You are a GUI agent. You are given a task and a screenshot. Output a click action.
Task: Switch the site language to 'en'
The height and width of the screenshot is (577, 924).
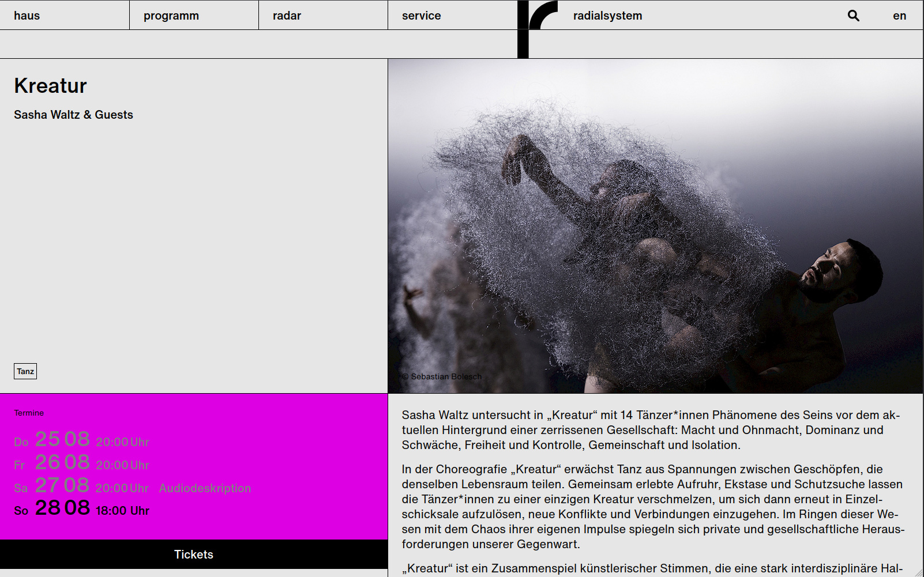click(x=899, y=16)
